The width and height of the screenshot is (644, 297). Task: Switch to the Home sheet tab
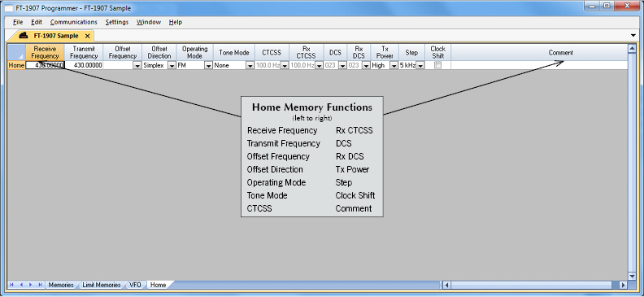pos(158,285)
